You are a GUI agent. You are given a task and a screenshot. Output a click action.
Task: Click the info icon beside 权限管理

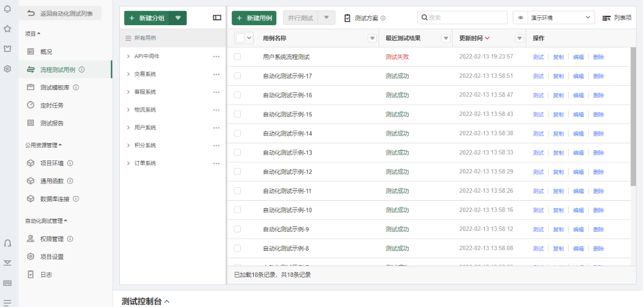(x=70, y=239)
